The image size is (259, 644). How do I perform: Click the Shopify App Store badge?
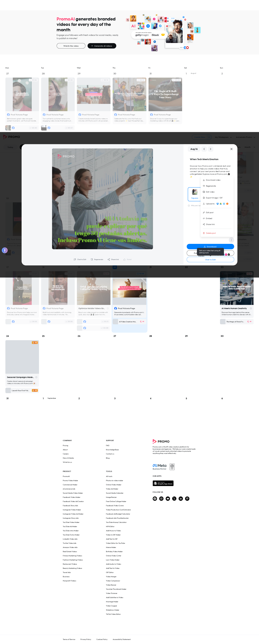click(163, 483)
